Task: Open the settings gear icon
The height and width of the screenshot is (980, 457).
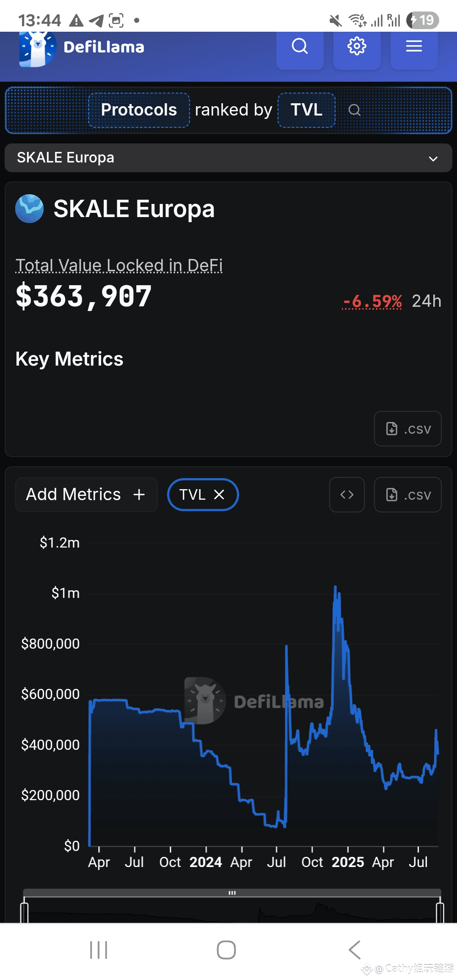Action: coord(357,47)
